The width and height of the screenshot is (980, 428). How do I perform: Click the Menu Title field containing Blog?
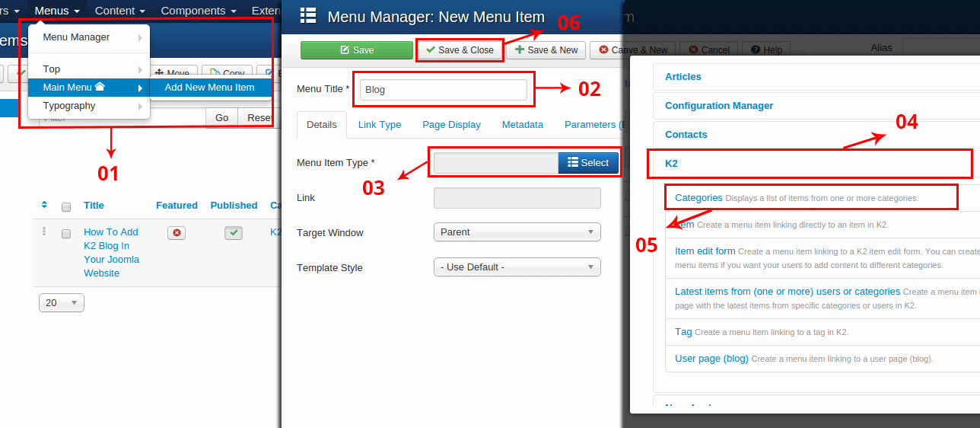pos(443,90)
